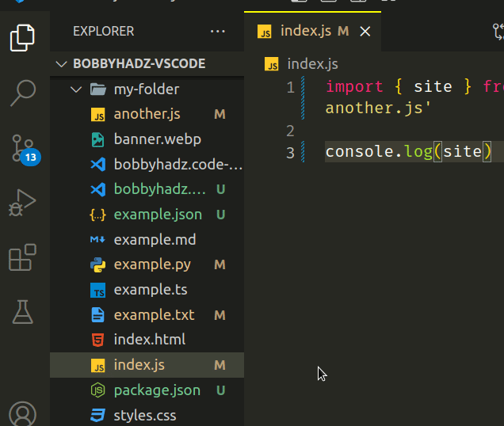The height and width of the screenshot is (426, 504).
Task: Open example.txt file
Action: (x=147, y=314)
